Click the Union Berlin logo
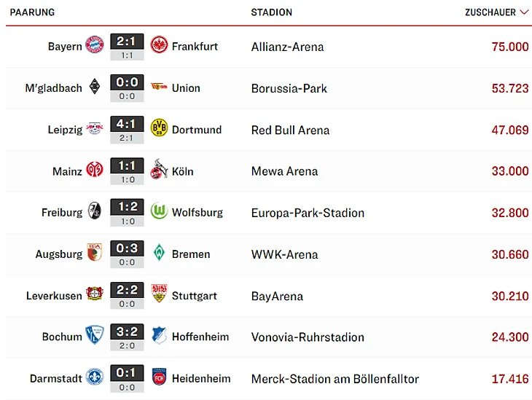532x400 pixels. click(x=159, y=87)
